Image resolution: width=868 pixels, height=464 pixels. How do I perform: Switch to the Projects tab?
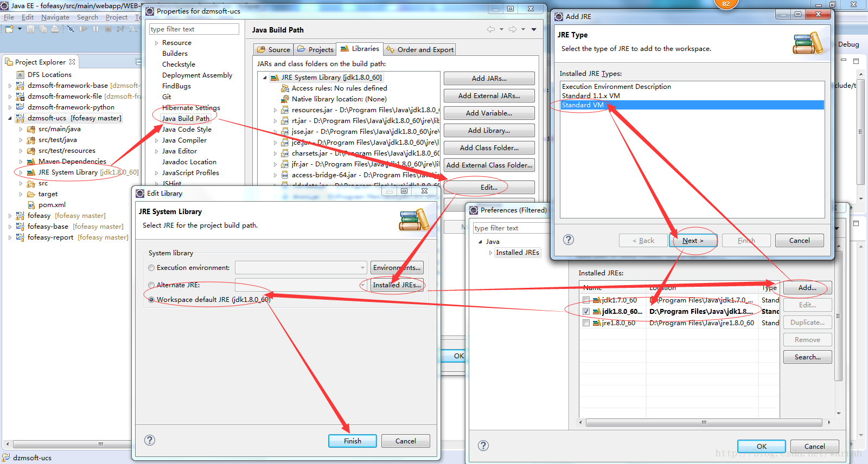coord(315,49)
